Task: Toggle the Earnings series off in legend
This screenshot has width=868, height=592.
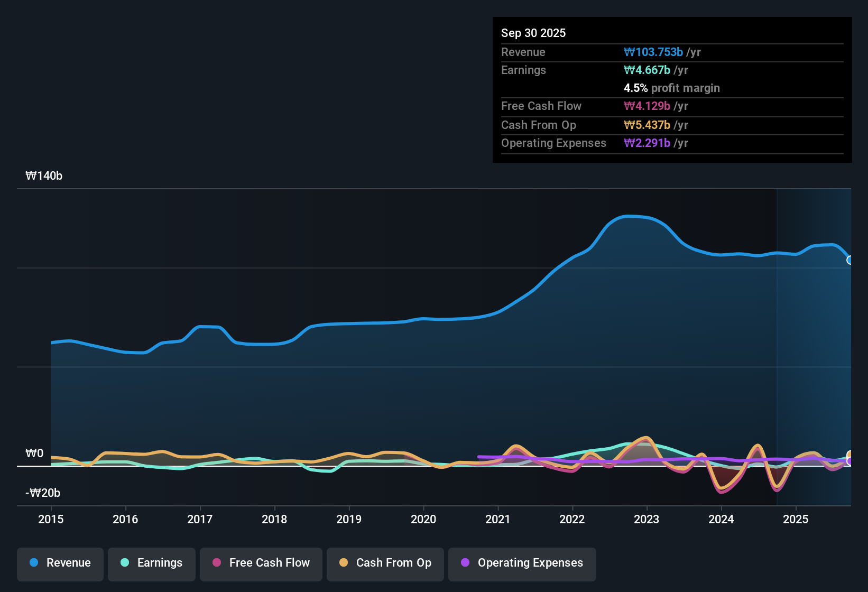Action: click(x=151, y=563)
